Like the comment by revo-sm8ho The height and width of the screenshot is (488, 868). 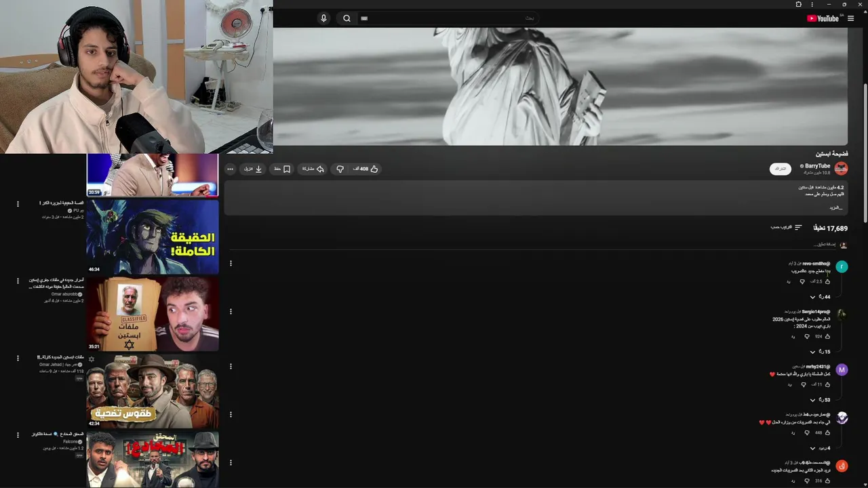pos(827,281)
